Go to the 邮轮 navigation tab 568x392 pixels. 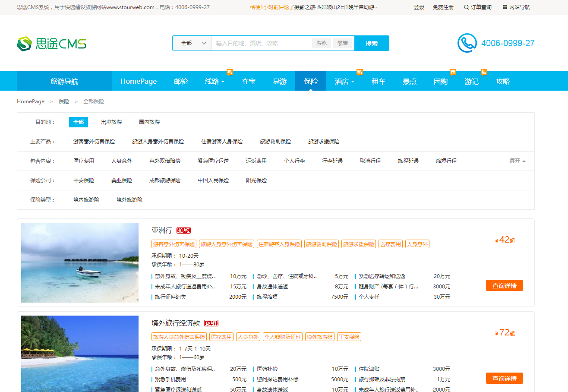[x=181, y=81]
